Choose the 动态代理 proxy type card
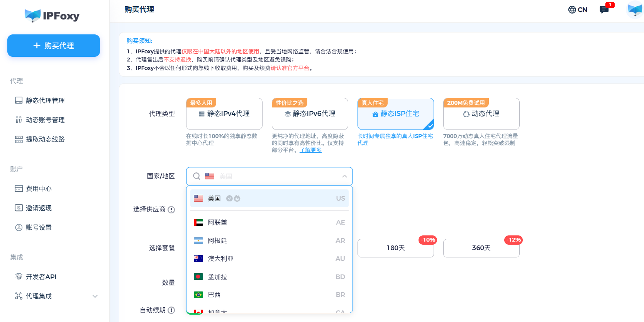 pos(481,114)
